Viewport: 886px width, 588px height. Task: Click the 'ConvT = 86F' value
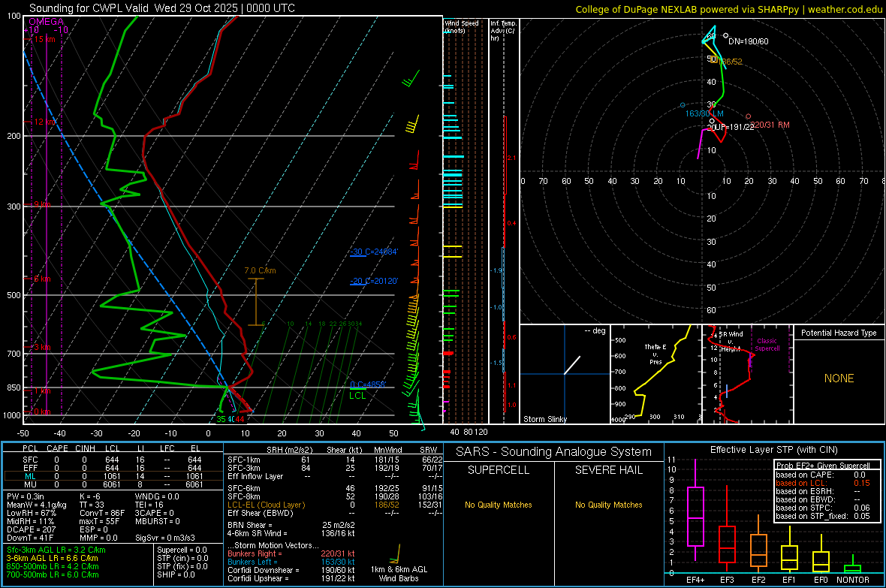102,513
